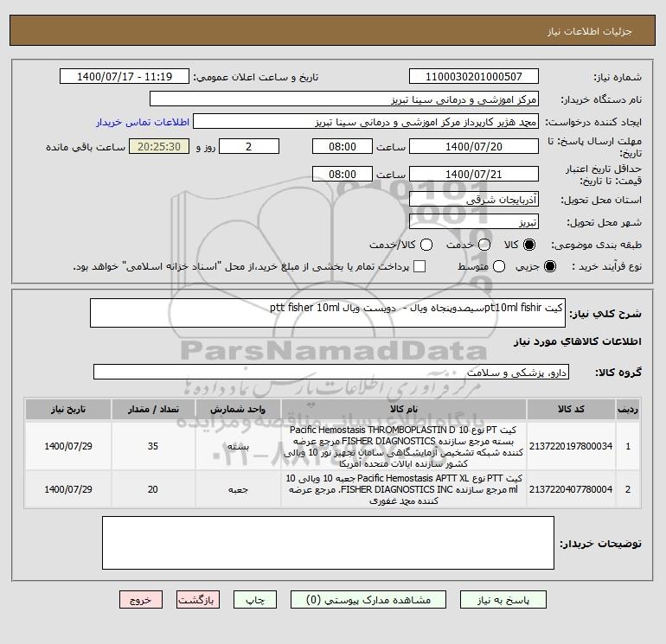Click the تبریز delivery city field
The width and height of the screenshot is (666, 644).
[474, 221]
